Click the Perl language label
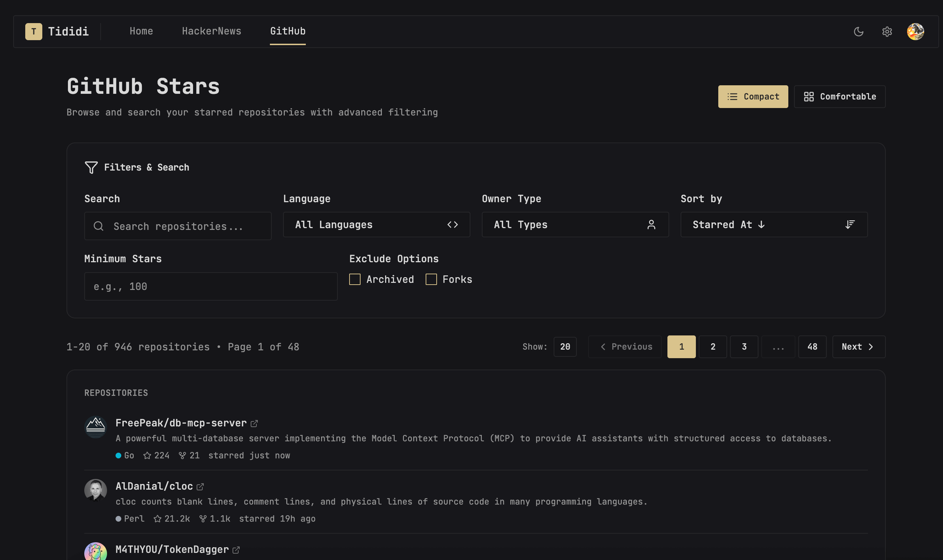The height and width of the screenshot is (560, 943). pos(134,519)
